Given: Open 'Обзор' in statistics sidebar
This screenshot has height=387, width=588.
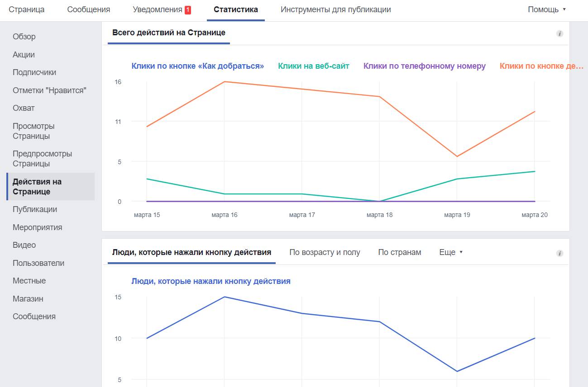Looking at the screenshot, I should tap(24, 37).
